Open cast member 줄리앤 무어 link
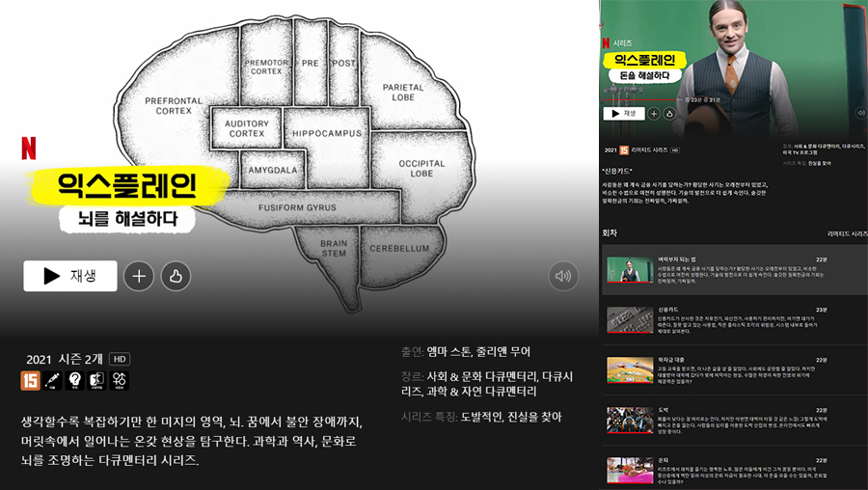 click(x=503, y=351)
